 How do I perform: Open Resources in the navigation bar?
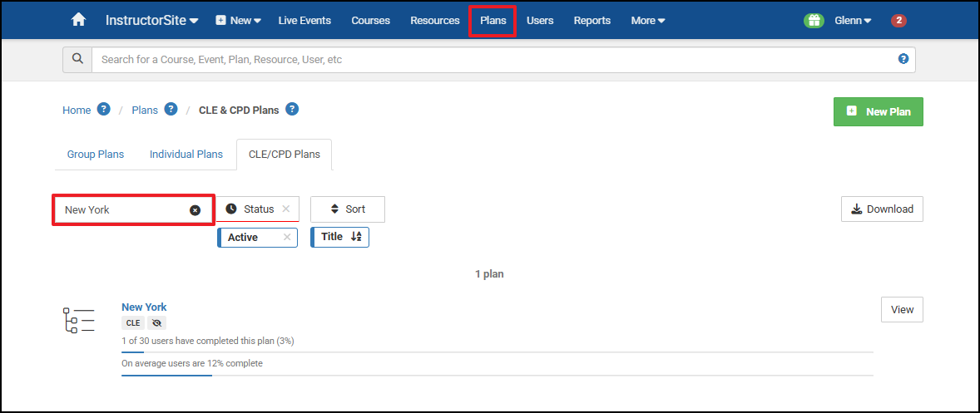pyautogui.click(x=435, y=21)
